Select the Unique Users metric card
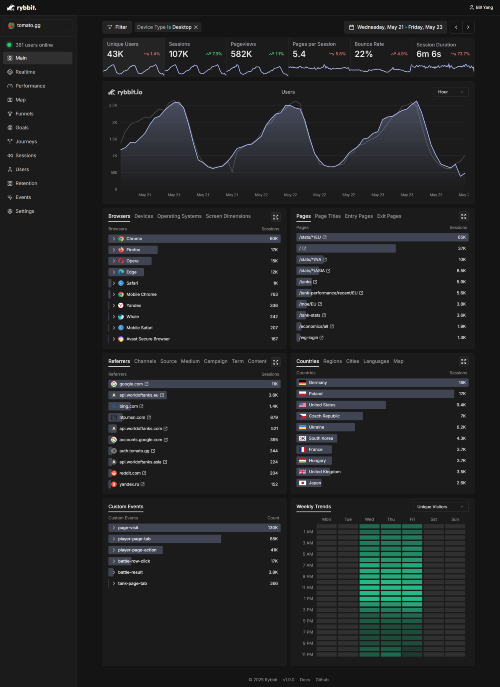 pyautogui.click(x=134, y=57)
